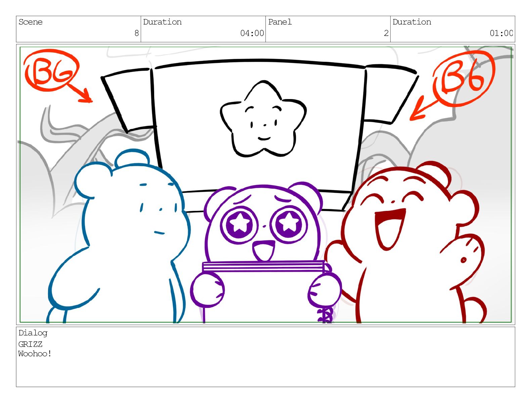This screenshot has height=411, width=532.
Task: Click the Scene label in header
Action: 31,22
